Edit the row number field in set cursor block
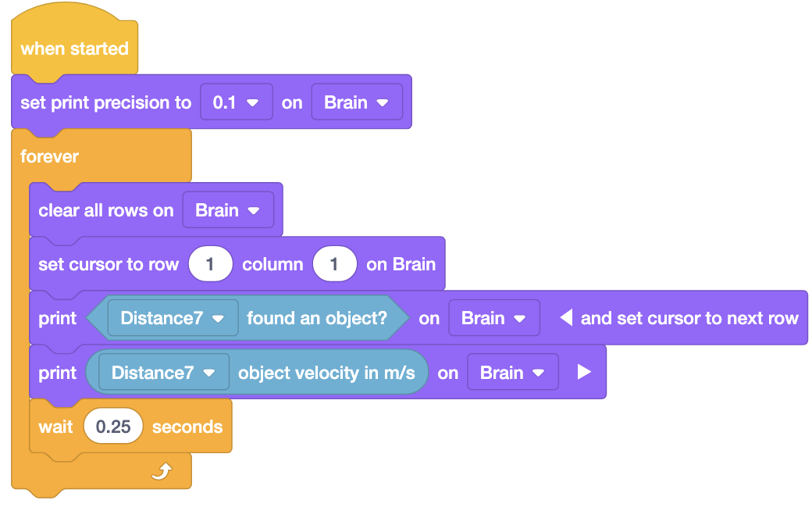Screen dimensions: 812x511 210,264
